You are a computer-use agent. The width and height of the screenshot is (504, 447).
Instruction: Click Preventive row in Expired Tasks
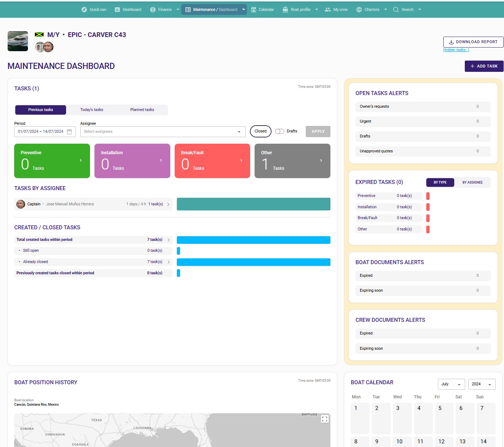click(x=389, y=196)
